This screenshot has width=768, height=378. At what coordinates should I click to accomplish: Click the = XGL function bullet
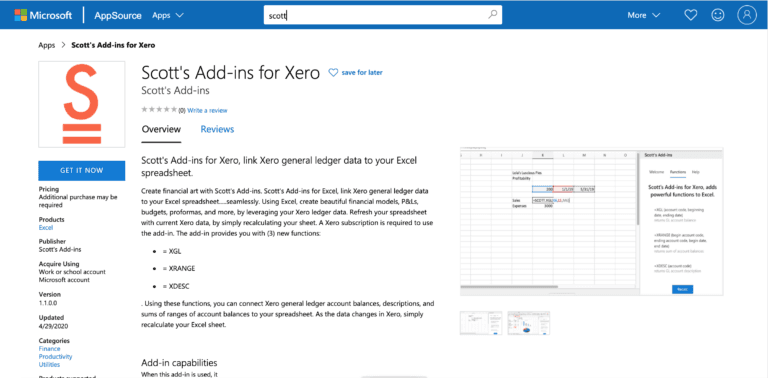click(x=172, y=250)
